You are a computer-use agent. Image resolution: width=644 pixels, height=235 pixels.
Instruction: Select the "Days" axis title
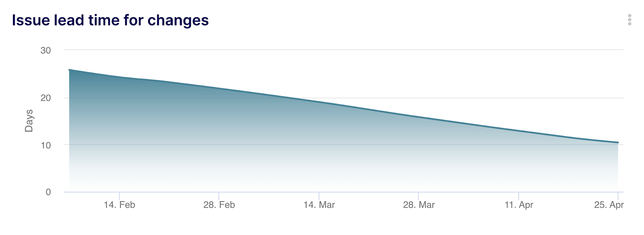click(x=29, y=121)
